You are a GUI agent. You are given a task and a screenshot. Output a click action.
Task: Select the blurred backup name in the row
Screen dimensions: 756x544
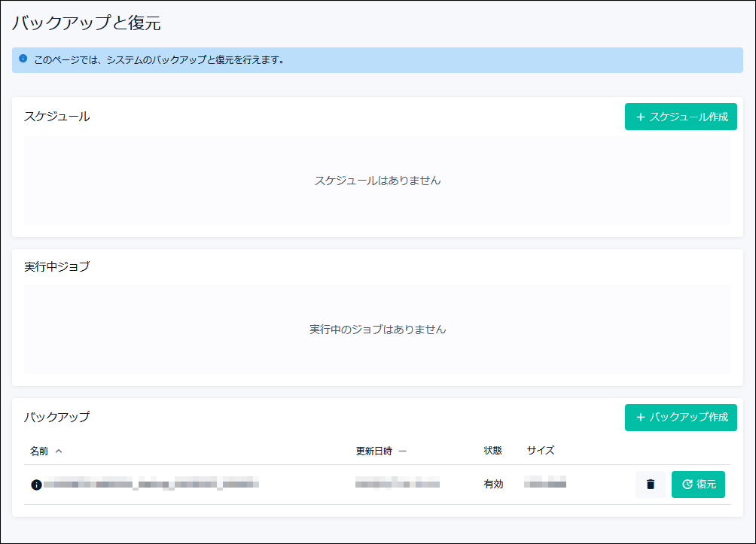point(151,484)
